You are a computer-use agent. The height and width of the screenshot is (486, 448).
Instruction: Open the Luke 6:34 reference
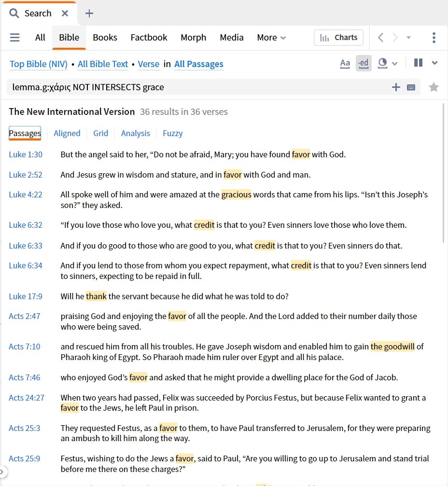click(x=26, y=265)
